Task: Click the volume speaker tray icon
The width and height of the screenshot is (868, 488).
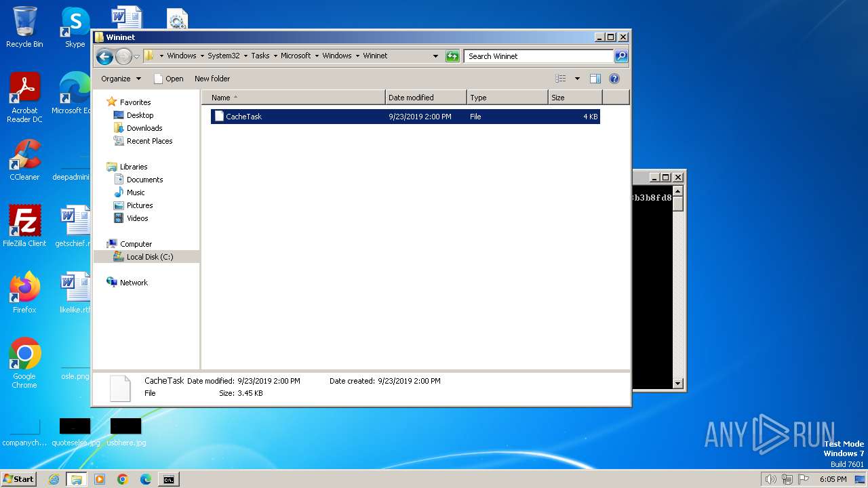Action: (770, 479)
